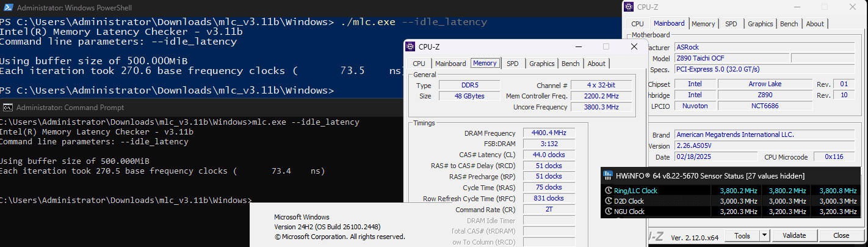The image size is (868, 247).
Task: Click the D2D Clock sensor icon
Action: point(609,201)
